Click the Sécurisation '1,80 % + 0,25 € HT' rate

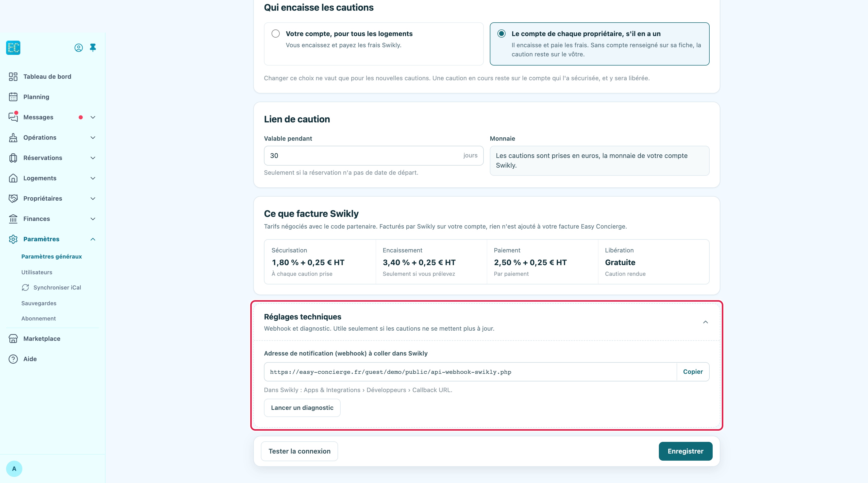(308, 263)
